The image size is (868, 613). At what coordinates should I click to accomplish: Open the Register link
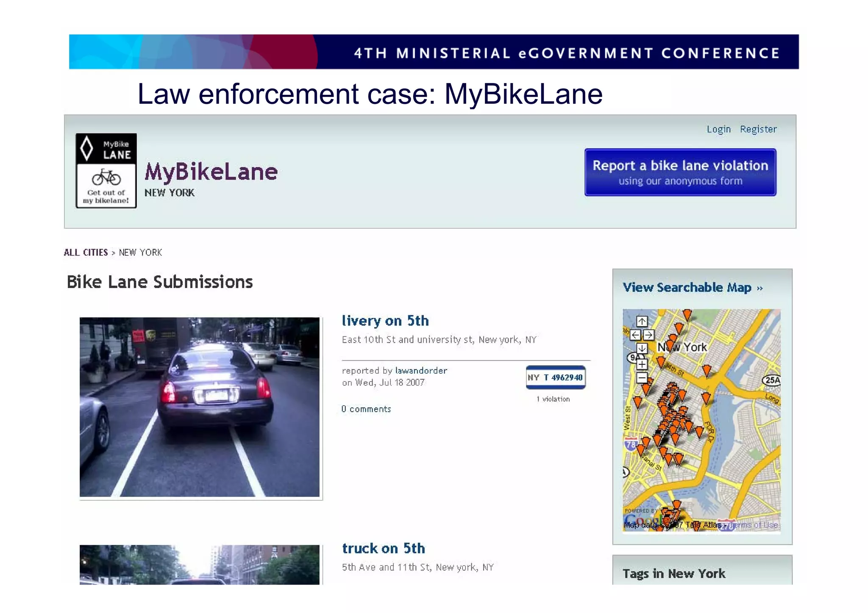(758, 129)
